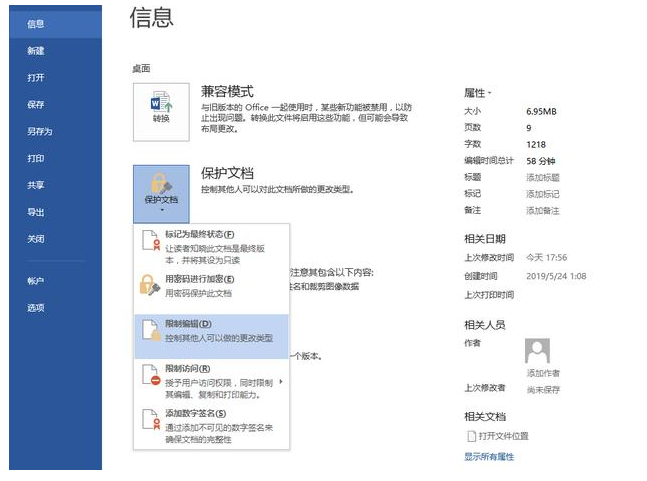The height and width of the screenshot is (481, 647).
Task: Click the file size value 6.95MB
Action: (541, 111)
